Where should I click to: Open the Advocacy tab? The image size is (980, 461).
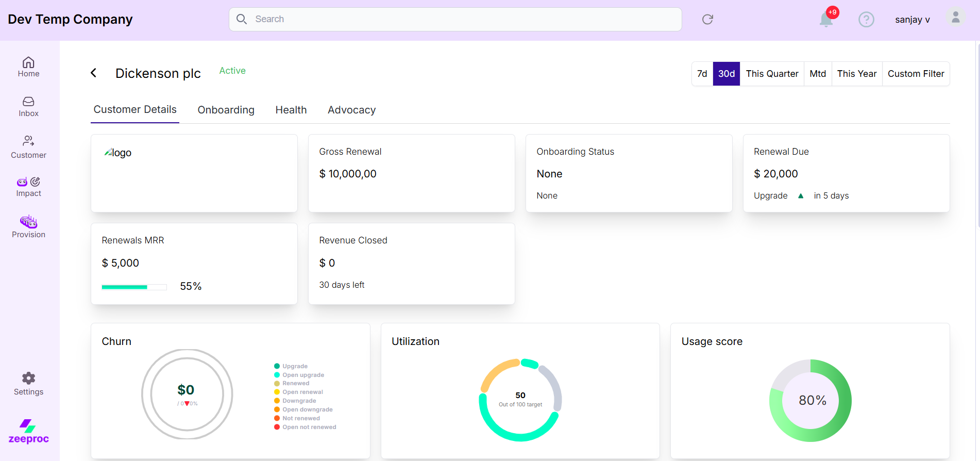point(351,110)
